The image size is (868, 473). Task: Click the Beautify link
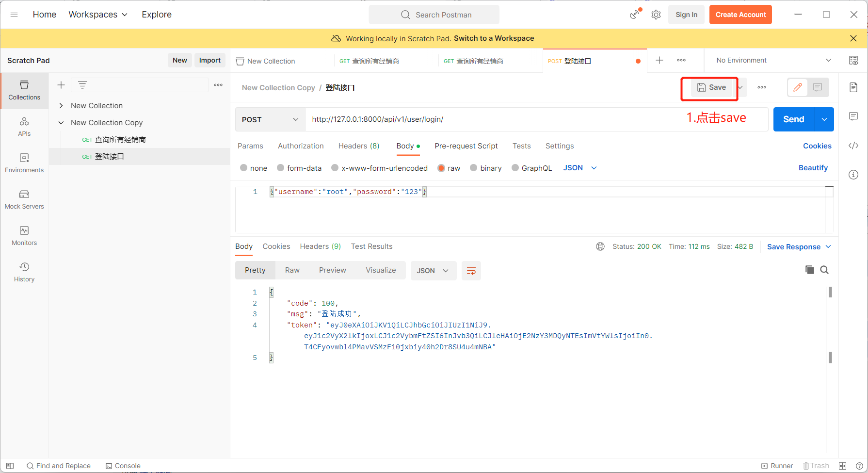point(813,168)
